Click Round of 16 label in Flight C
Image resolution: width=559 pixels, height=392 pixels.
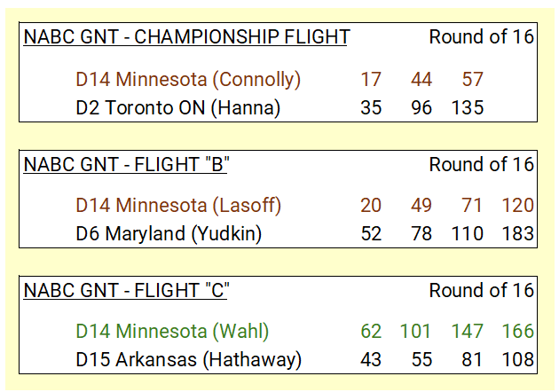(481, 290)
